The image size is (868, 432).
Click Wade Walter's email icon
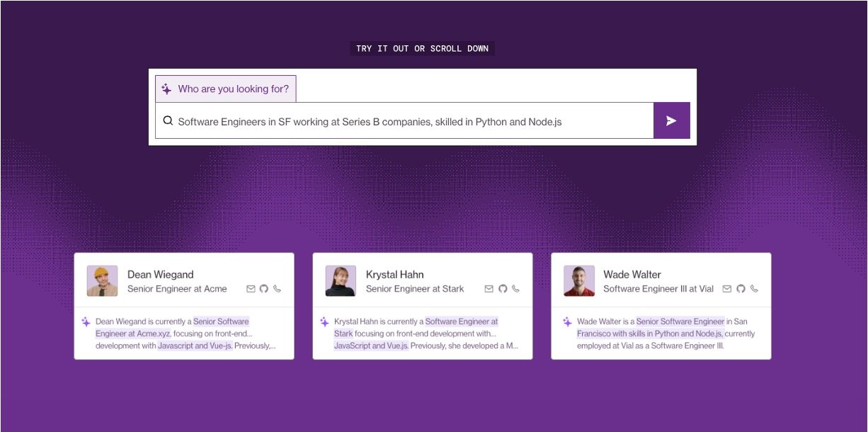pos(727,289)
